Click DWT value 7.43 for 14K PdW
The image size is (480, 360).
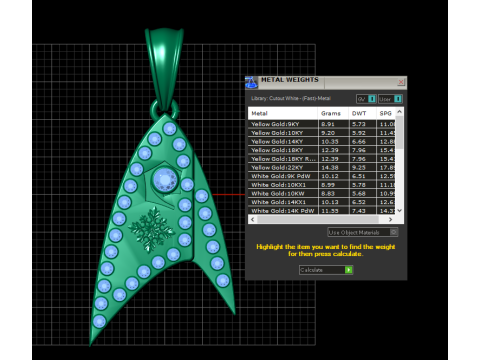point(359,211)
